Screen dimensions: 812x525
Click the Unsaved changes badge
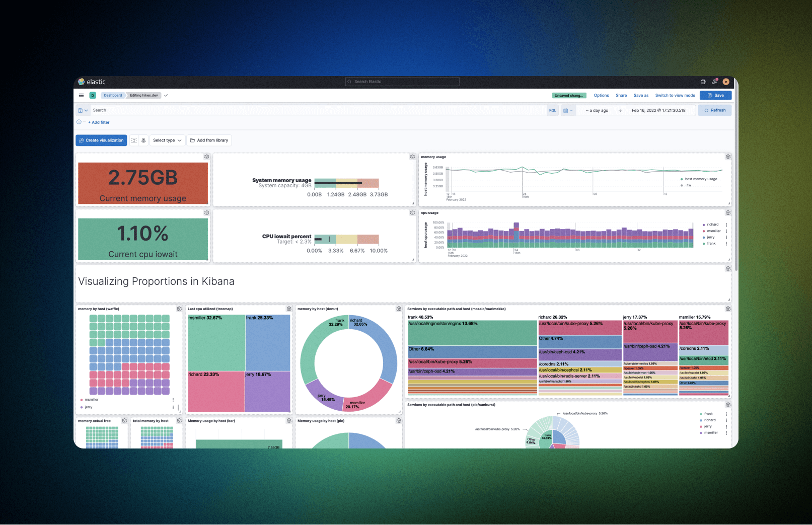pyautogui.click(x=569, y=95)
